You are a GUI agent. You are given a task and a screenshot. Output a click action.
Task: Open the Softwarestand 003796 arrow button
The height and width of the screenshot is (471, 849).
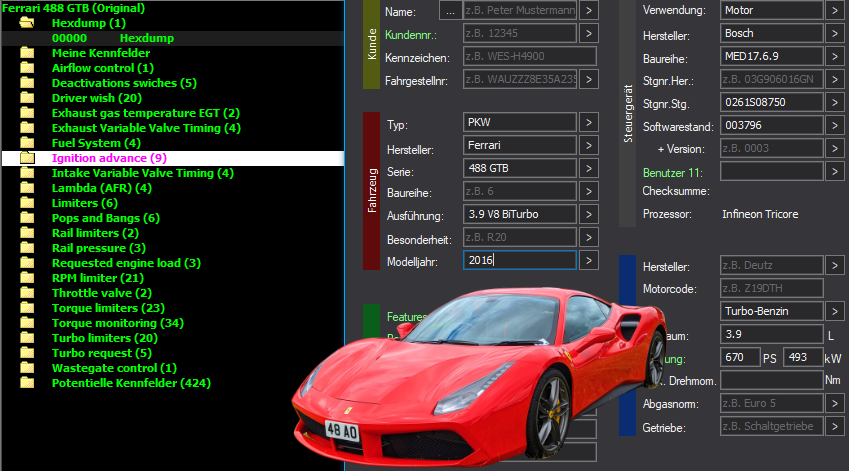834,126
